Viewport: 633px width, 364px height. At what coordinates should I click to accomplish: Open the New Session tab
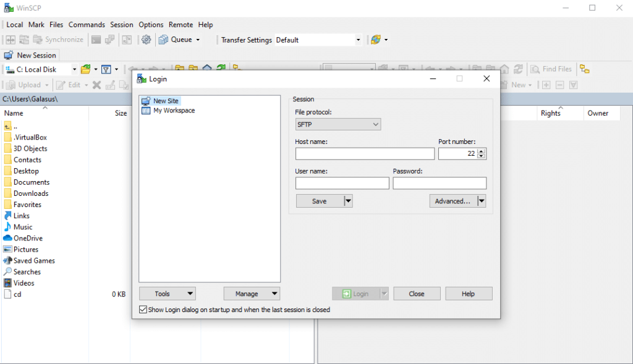coord(31,55)
